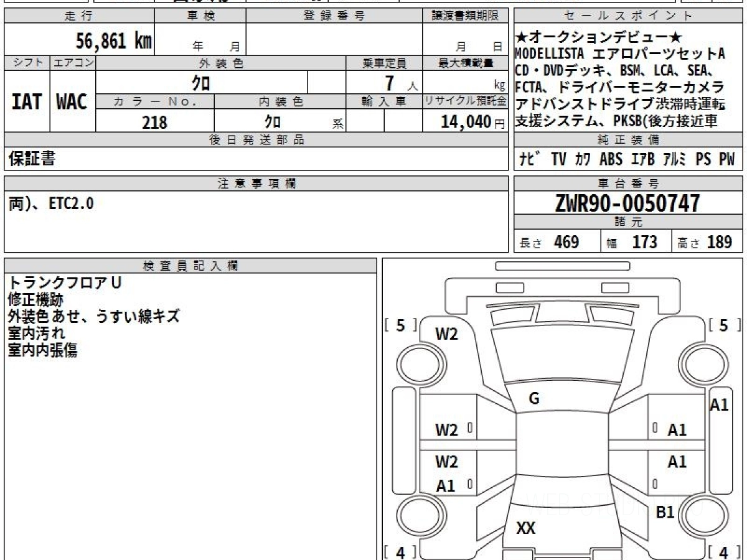The height and width of the screenshot is (560, 747).
Task: Click the MODELLISTA エアロパーツセットA line
Action: pos(620,54)
